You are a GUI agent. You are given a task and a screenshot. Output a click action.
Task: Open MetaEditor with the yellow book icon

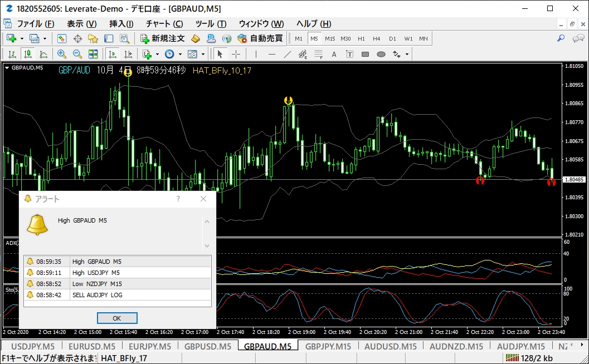[196, 38]
